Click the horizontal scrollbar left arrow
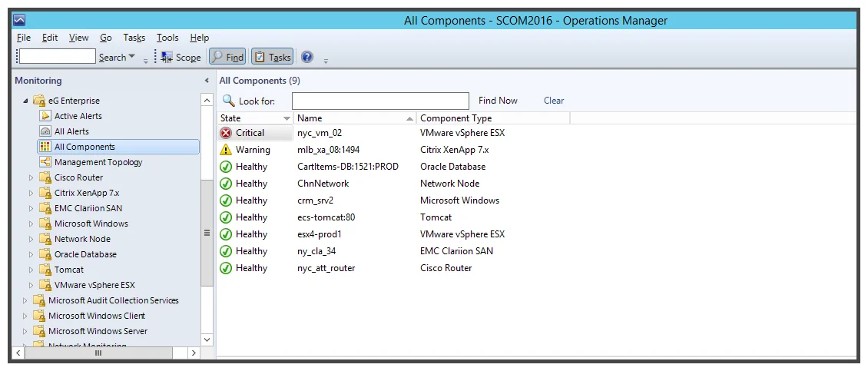This screenshot has width=868, height=371. [x=18, y=353]
